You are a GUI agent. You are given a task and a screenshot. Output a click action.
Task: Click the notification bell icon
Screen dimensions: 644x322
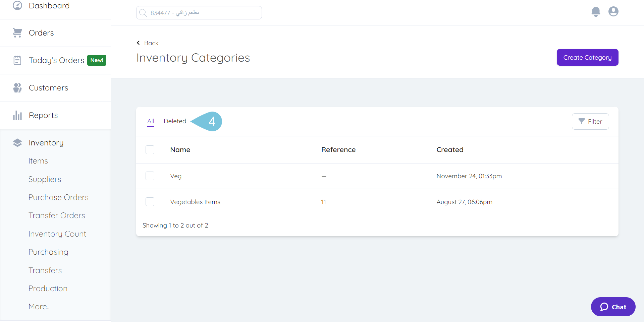coord(596,12)
